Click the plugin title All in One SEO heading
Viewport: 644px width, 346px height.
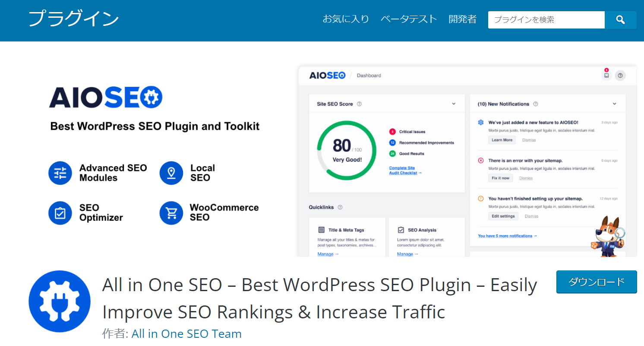click(319, 298)
